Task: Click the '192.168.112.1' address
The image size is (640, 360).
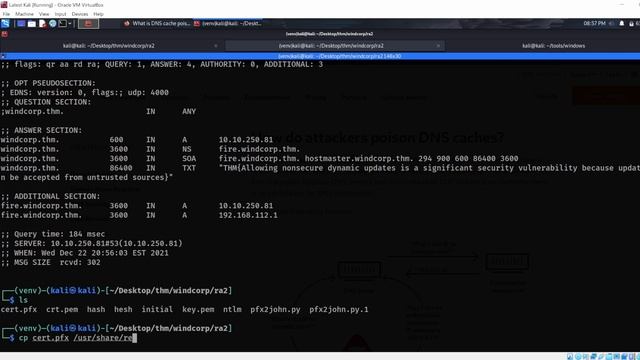Action: tap(248, 215)
